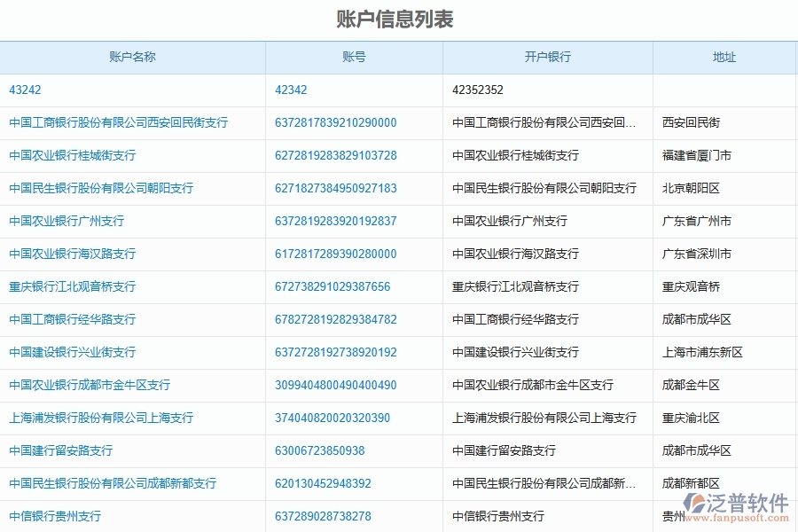The image size is (798, 532).
Task: Sort table by 账户名称 column header
Action: click(134, 57)
